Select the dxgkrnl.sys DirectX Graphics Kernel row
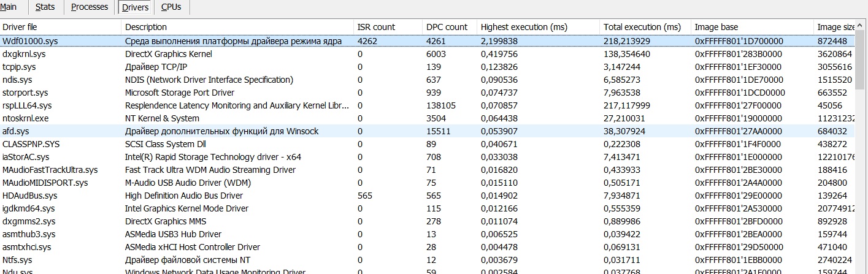 24,54
